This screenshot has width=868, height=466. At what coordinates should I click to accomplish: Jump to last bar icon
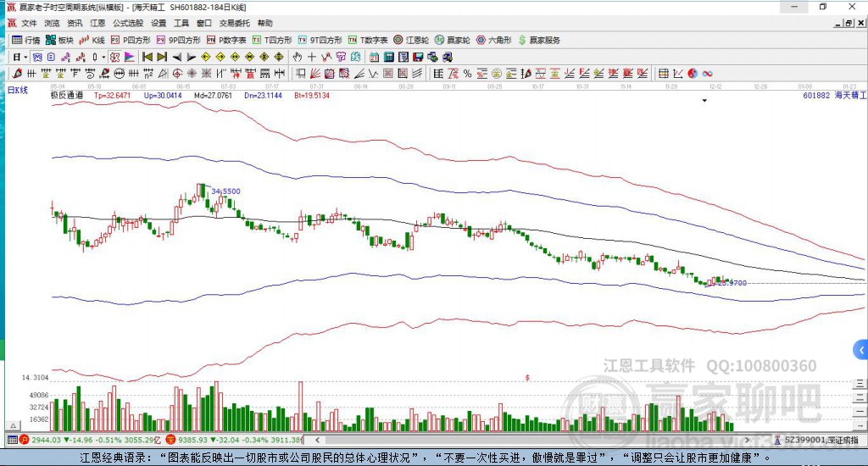pos(162,57)
